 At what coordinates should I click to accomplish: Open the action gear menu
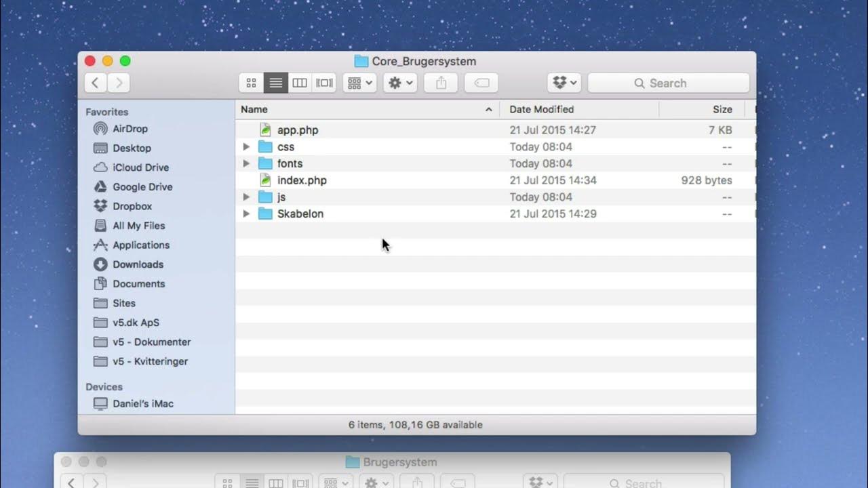pos(399,83)
